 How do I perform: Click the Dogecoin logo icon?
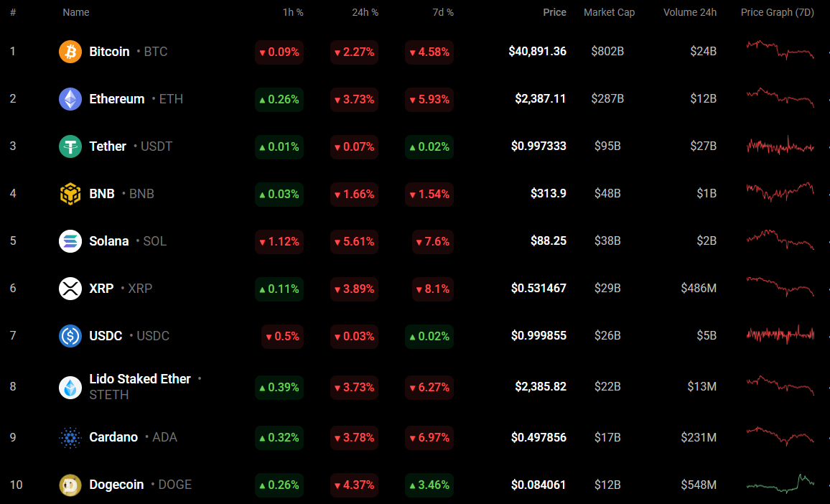[70, 485]
